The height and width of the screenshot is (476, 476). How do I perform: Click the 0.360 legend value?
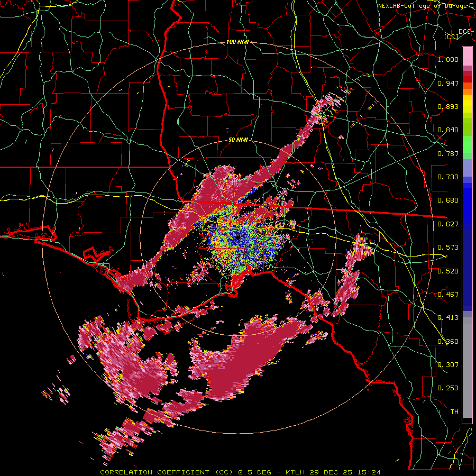click(448, 342)
